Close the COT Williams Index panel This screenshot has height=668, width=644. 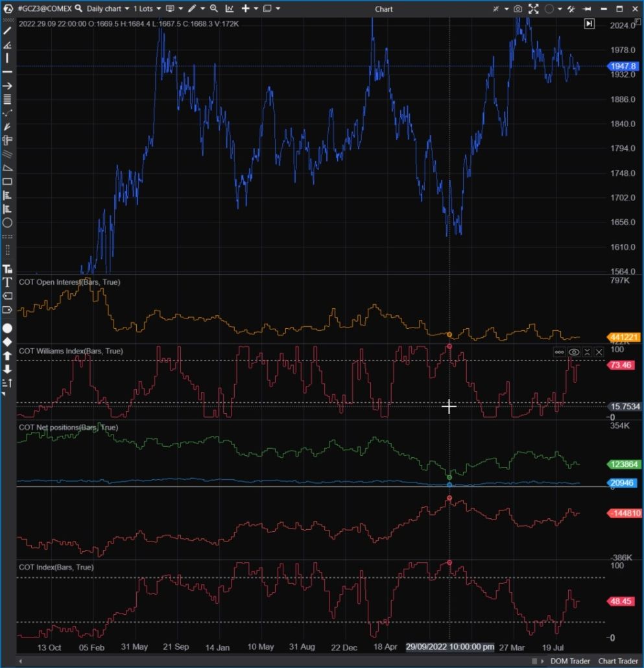click(x=599, y=352)
